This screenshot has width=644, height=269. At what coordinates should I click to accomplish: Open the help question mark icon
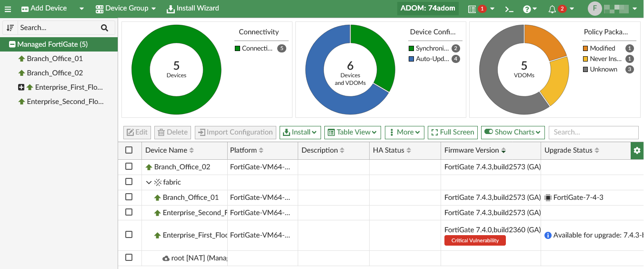click(527, 9)
